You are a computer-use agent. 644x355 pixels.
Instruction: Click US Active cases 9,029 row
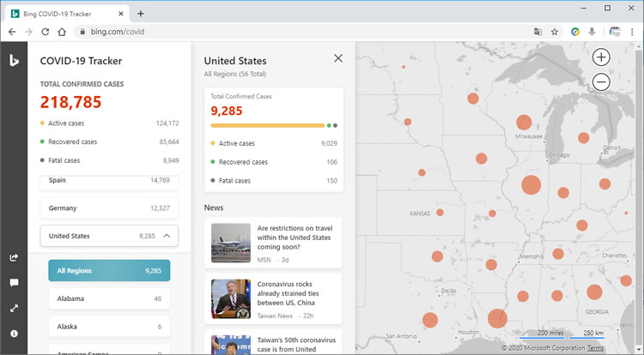pos(274,143)
